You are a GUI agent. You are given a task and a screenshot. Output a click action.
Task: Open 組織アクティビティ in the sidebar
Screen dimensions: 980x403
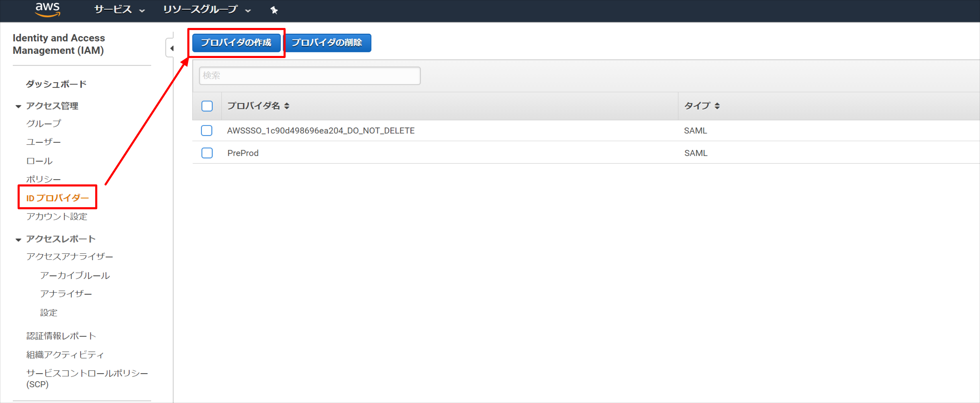(65, 355)
